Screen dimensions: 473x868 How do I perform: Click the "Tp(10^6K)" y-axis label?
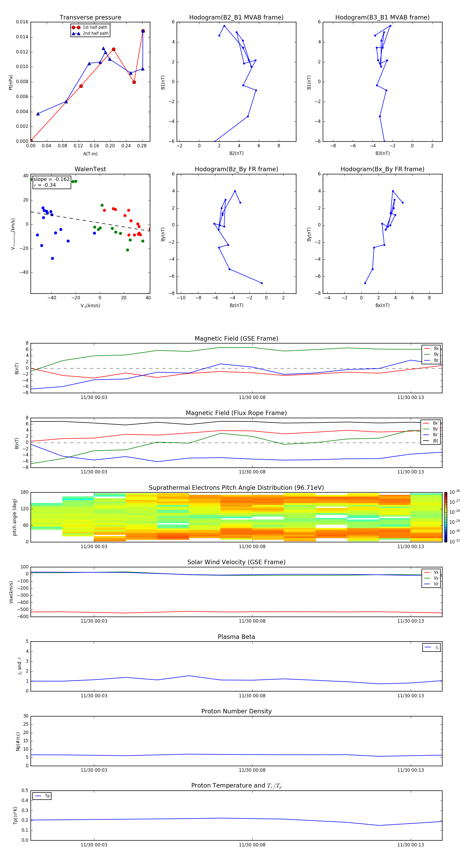[15, 815]
